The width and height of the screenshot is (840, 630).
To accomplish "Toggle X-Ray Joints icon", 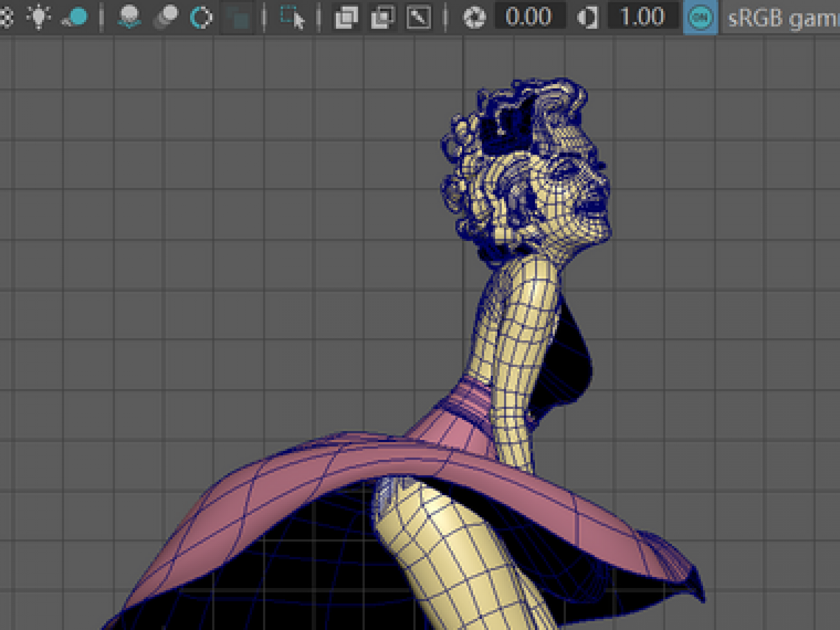I will coord(419,17).
